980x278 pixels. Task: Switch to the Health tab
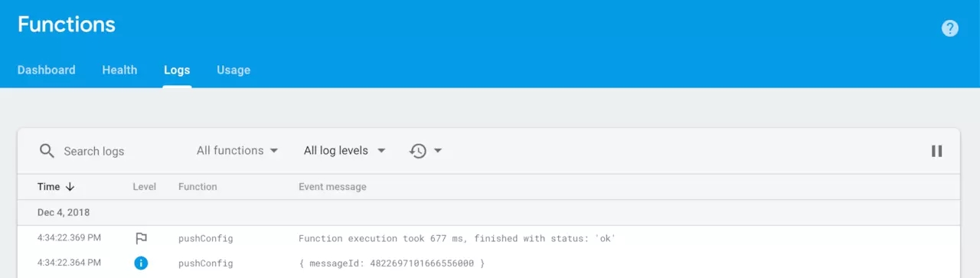click(x=119, y=70)
